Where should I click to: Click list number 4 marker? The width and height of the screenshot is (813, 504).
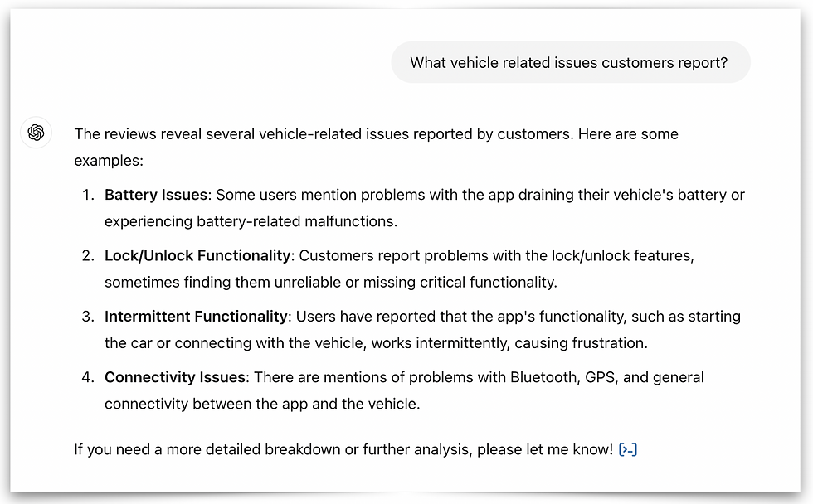tap(88, 377)
